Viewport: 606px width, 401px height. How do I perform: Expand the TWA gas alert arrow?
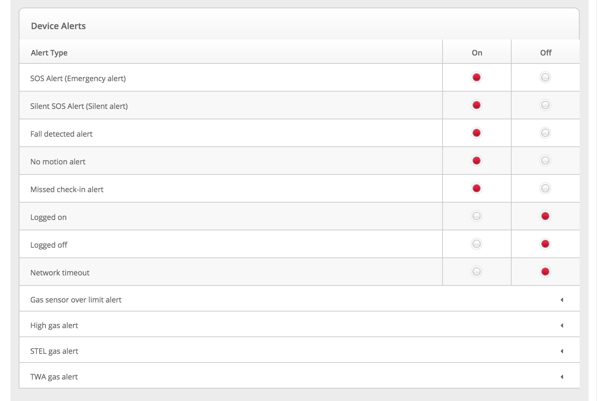coord(562,377)
